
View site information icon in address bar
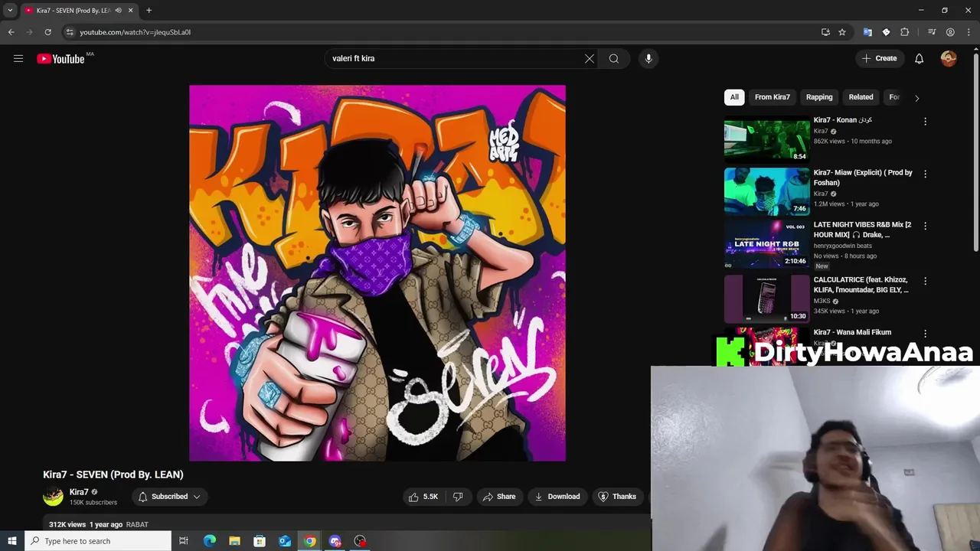click(69, 32)
